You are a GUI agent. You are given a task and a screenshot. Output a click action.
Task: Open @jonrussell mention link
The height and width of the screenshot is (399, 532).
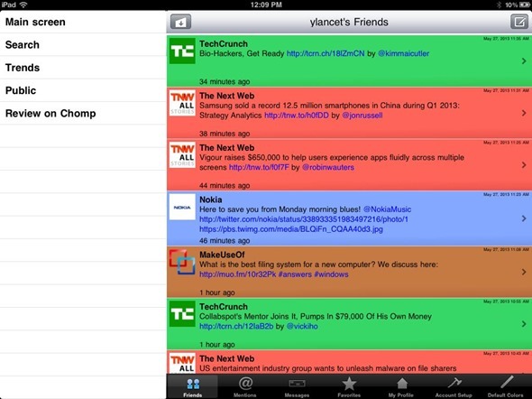click(362, 116)
